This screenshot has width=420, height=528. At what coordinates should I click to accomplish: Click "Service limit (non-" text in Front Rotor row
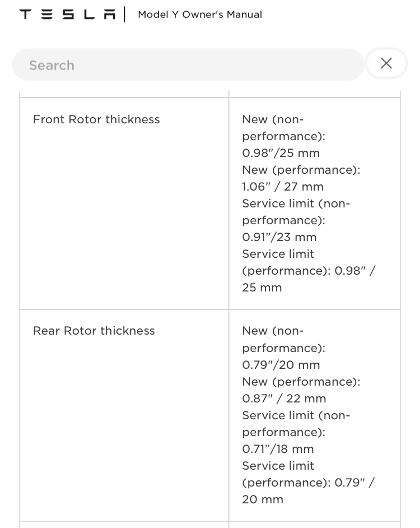tap(296, 203)
